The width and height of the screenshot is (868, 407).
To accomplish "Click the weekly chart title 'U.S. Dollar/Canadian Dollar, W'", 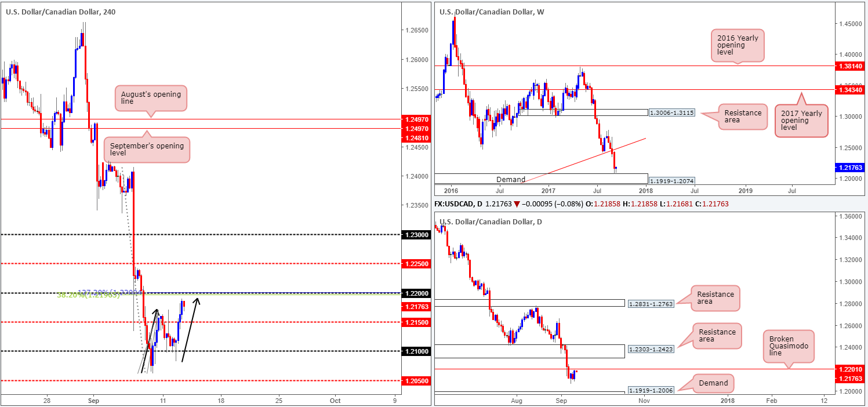I will click(x=492, y=12).
